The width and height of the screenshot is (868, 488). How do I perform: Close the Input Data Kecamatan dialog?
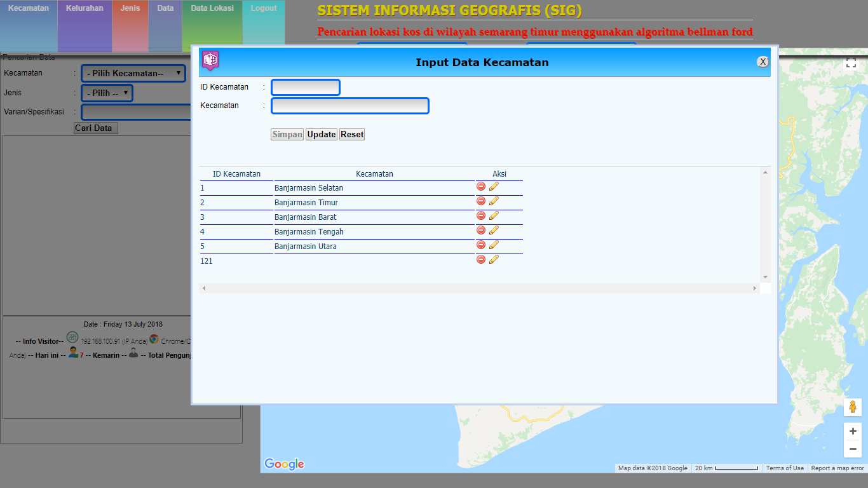763,62
